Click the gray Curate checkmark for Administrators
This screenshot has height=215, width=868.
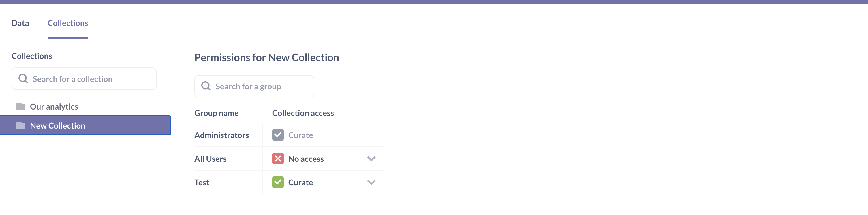point(277,135)
